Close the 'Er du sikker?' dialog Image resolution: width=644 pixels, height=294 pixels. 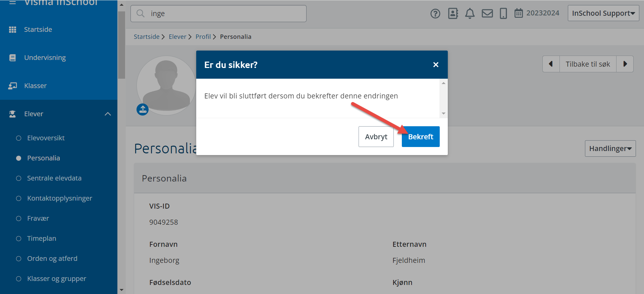(436, 65)
